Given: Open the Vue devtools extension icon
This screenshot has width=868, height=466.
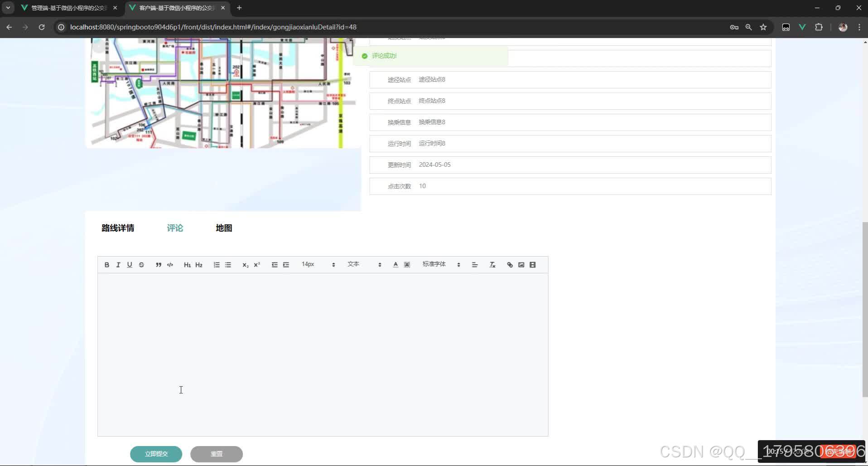Looking at the screenshot, I should coord(802,27).
